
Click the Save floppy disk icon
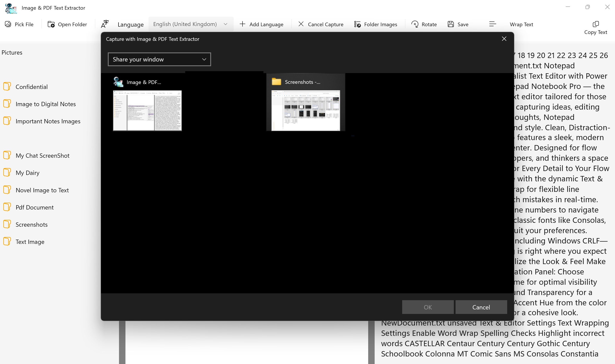pyautogui.click(x=451, y=24)
